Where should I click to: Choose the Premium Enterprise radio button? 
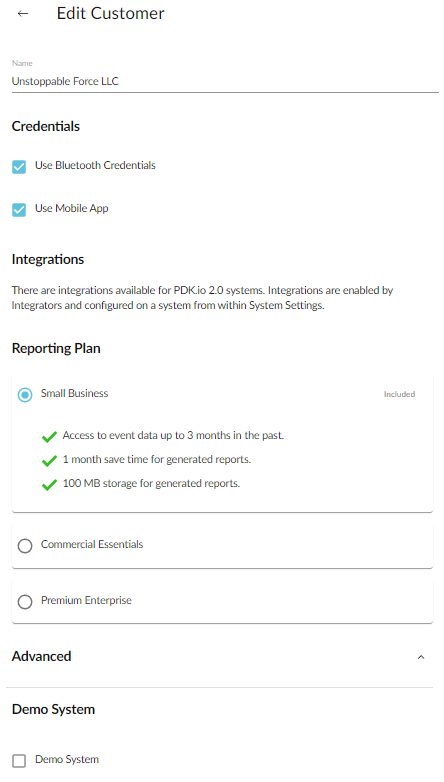[x=25, y=601]
